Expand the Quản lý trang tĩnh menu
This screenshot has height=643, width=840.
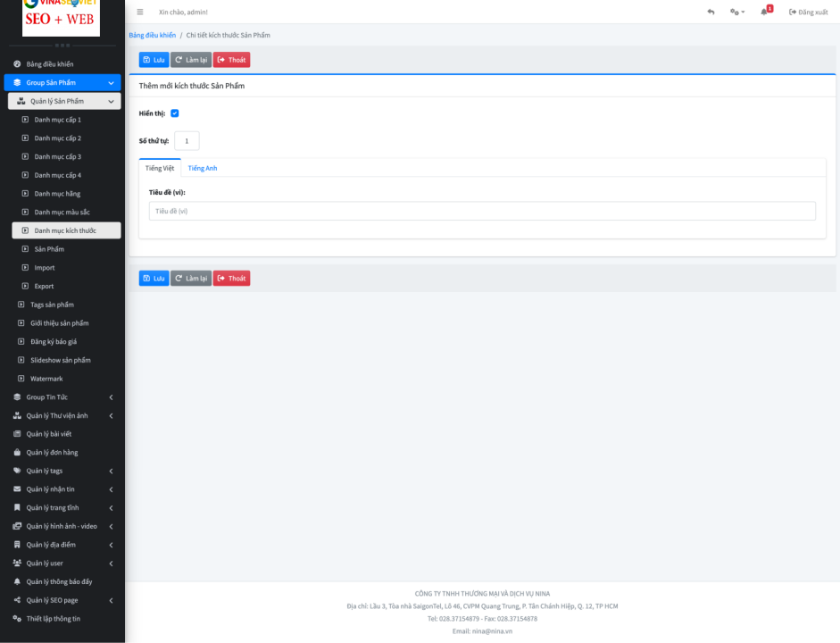62,508
